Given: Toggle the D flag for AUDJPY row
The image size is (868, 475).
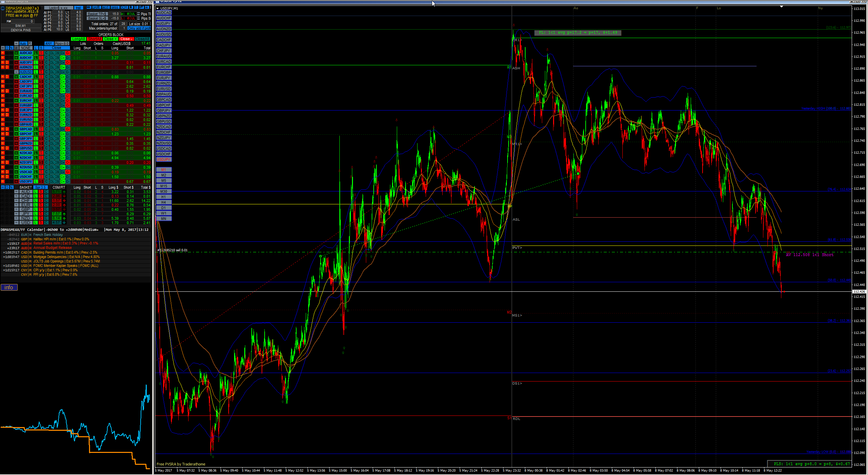Looking at the screenshot, I should (x=7, y=63).
